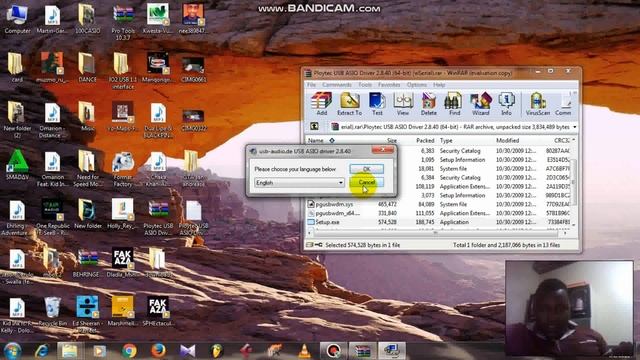Click the Extract To toolbar icon
Screen dimensions: 640x360
[x=349, y=104]
